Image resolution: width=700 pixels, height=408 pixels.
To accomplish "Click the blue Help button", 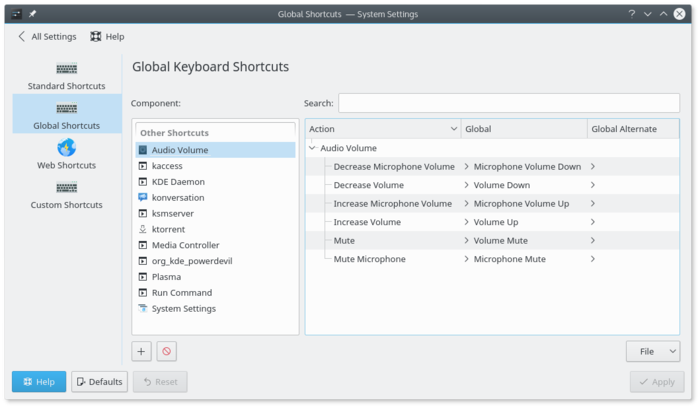I will 39,382.
